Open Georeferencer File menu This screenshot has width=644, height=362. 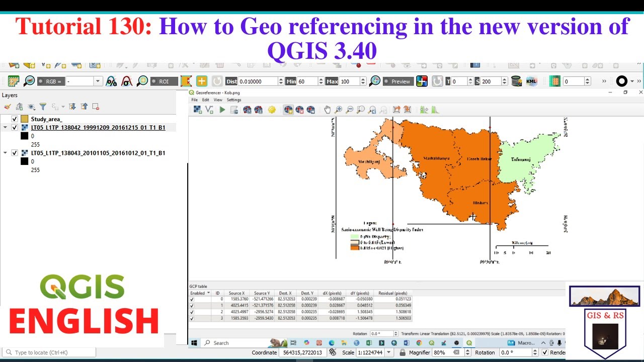(195, 100)
